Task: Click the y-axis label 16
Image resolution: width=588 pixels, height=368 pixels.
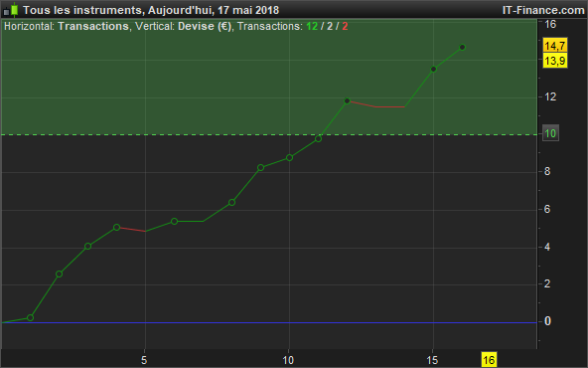Action: click(550, 25)
